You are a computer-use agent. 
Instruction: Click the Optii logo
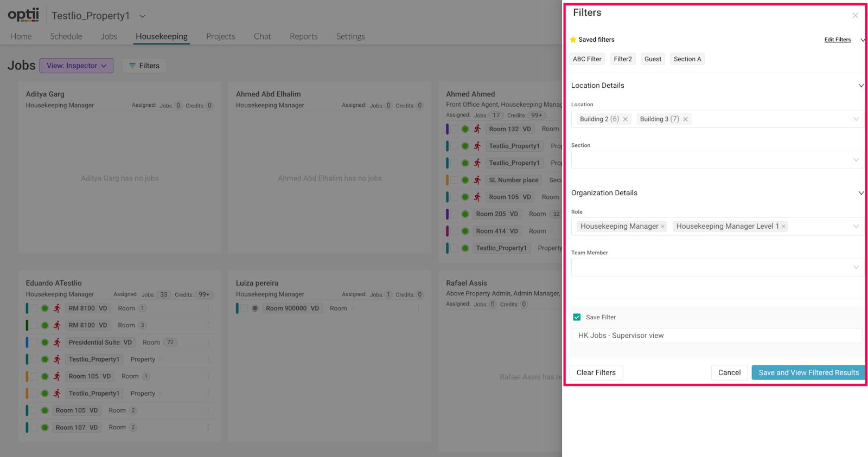[x=23, y=15]
